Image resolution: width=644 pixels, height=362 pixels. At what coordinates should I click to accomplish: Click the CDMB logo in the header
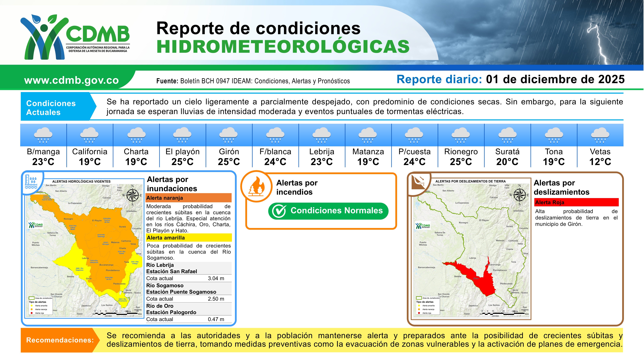pos(75,37)
